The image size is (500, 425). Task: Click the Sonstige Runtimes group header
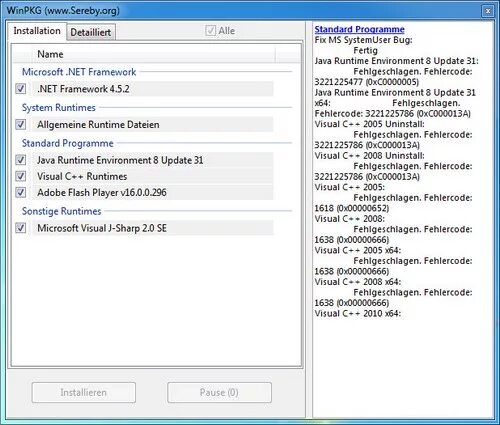(61, 211)
